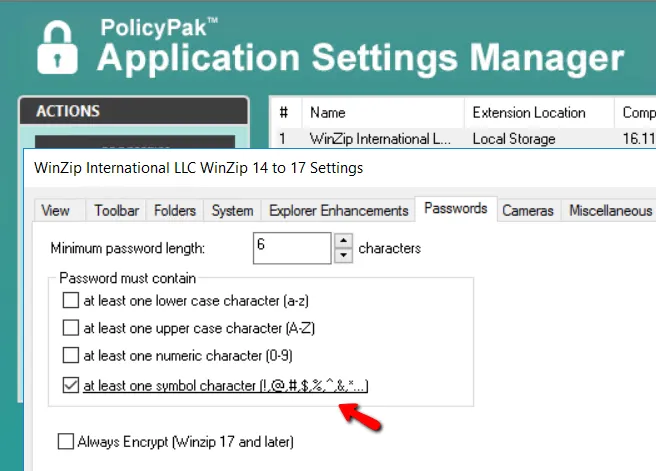Click the PolicyPak padlock logo
This screenshot has width=656, height=471.
pyautogui.click(x=57, y=47)
